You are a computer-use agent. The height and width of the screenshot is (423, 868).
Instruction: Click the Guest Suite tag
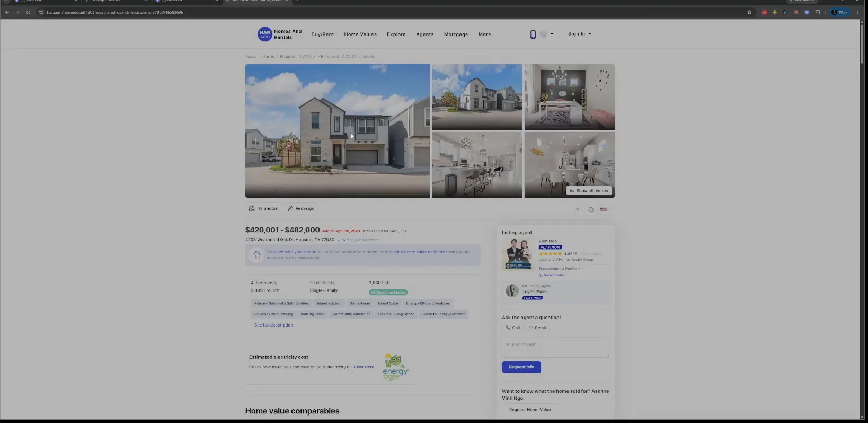pos(388,303)
